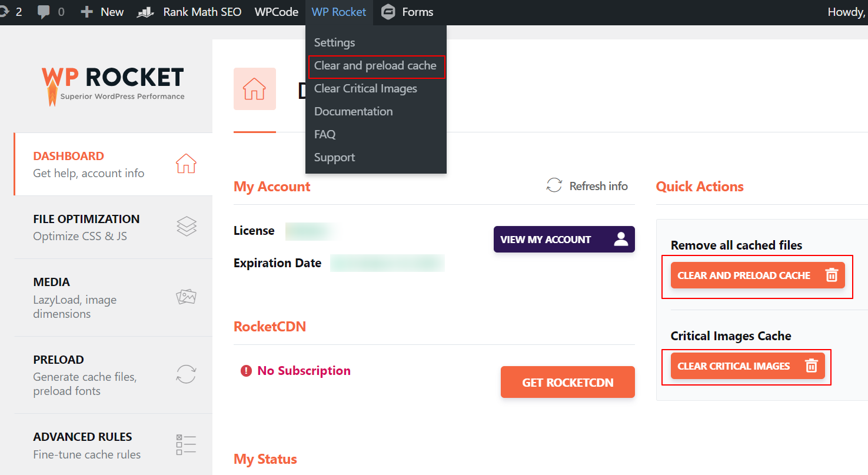Image resolution: width=868 pixels, height=475 pixels.
Task: Click the plus icon beside New
Action: click(x=87, y=12)
